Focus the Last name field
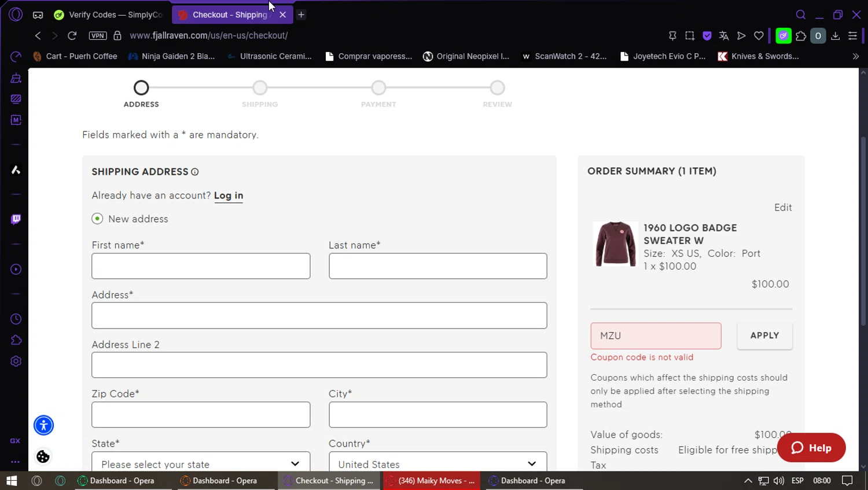This screenshot has height=490, width=868. point(437,266)
